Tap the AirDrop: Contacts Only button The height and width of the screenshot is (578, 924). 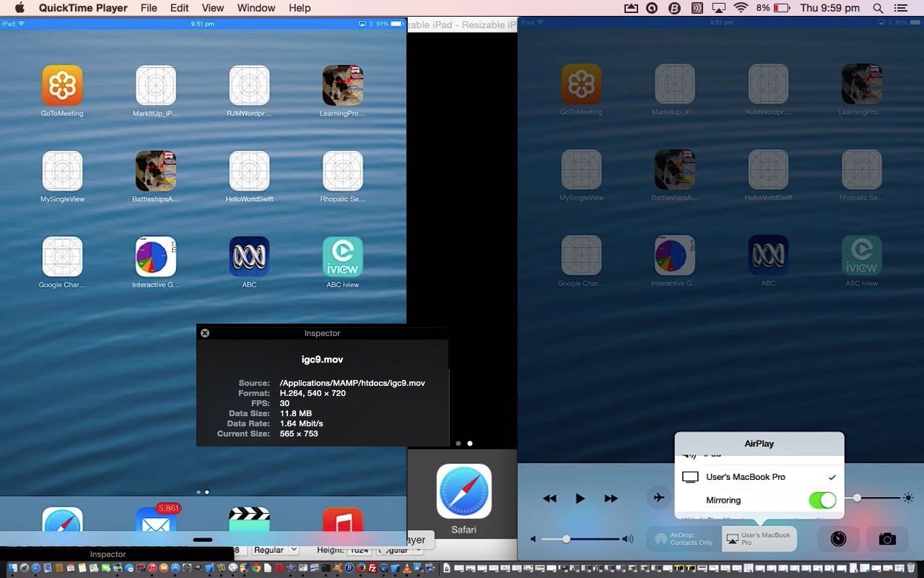click(682, 538)
